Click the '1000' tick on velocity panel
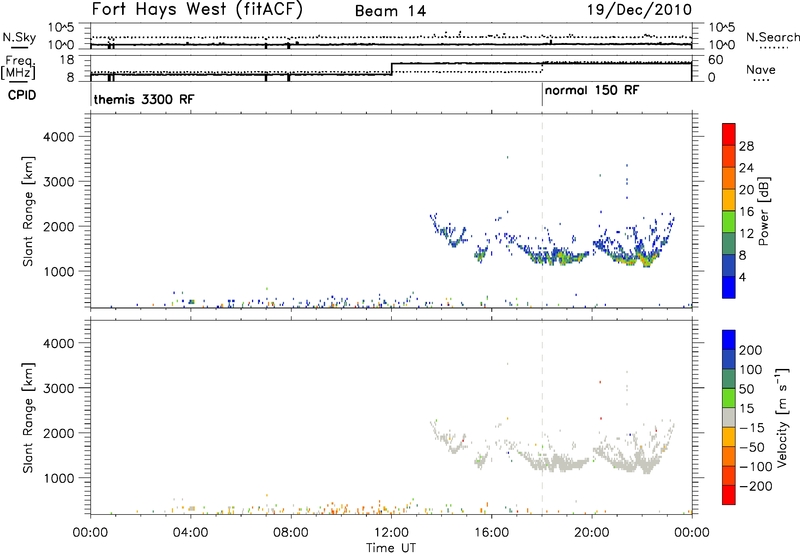 (x=58, y=478)
